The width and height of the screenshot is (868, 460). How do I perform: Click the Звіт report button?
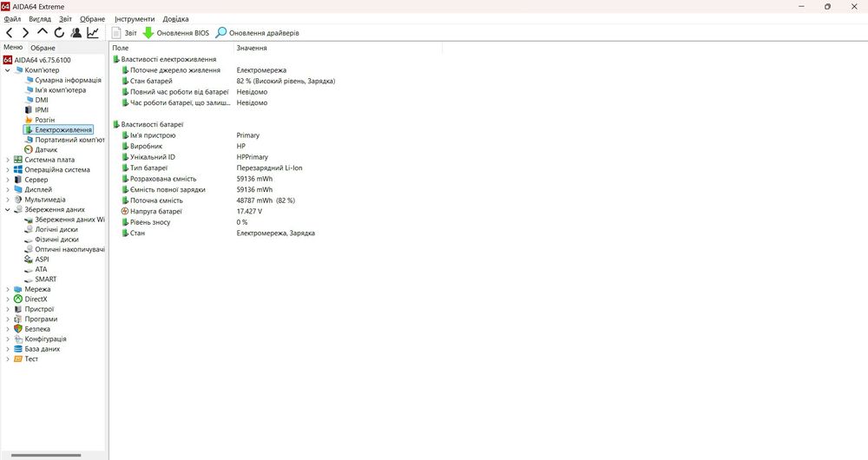124,33
